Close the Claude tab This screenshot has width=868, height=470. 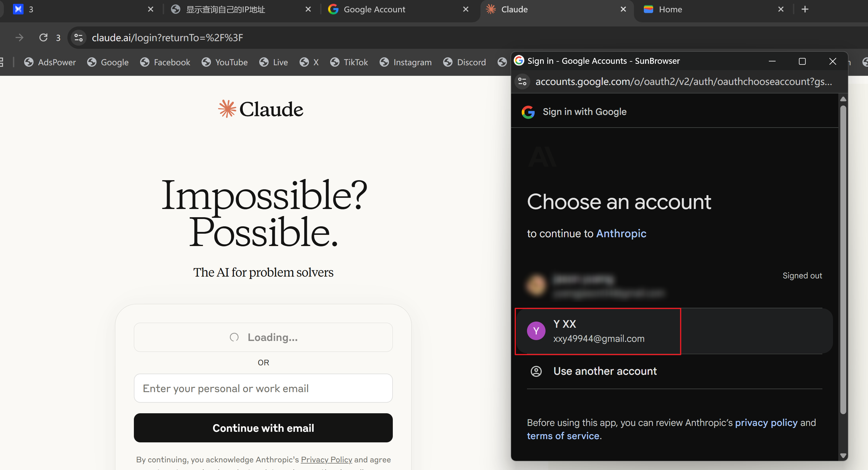click(x=623, y=9)
